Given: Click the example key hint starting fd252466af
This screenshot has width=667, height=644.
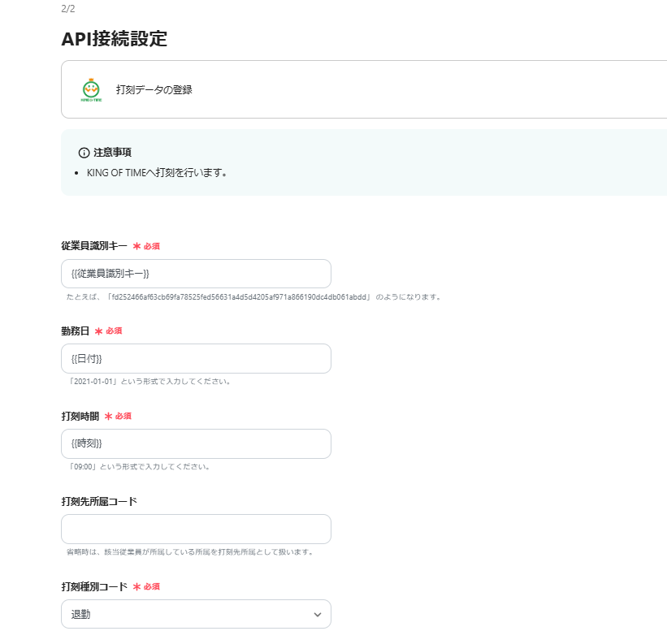Looking at the screenshot, I should click(253, 296).
